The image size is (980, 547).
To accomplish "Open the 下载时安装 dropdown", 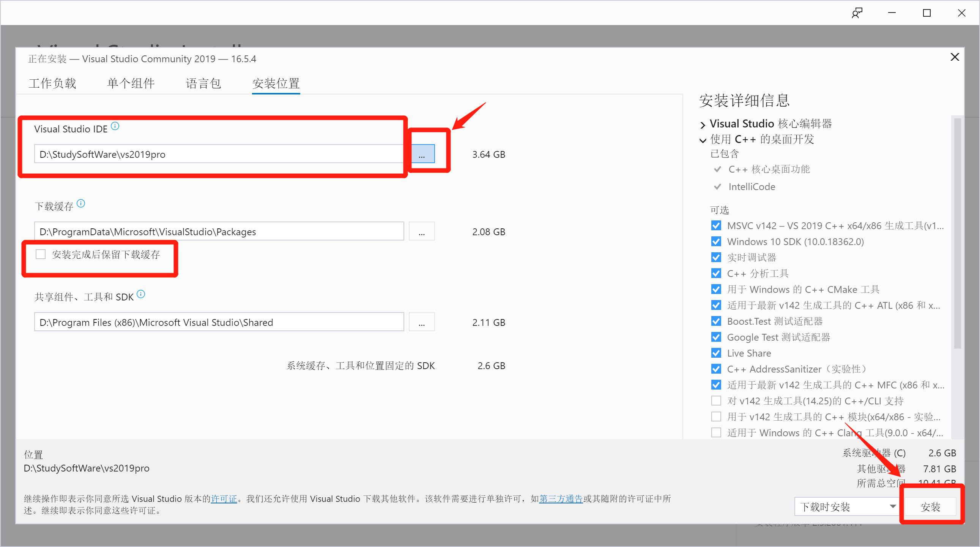I will tap(846, 507).
